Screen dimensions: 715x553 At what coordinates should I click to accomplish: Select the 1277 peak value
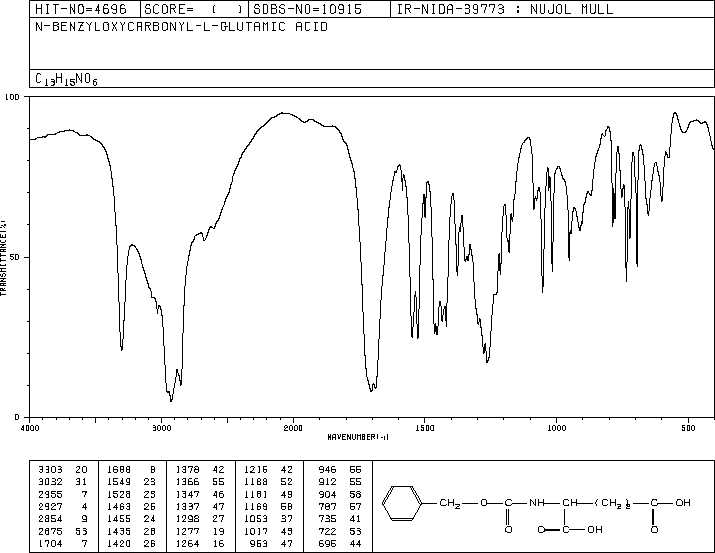(188, 531)
